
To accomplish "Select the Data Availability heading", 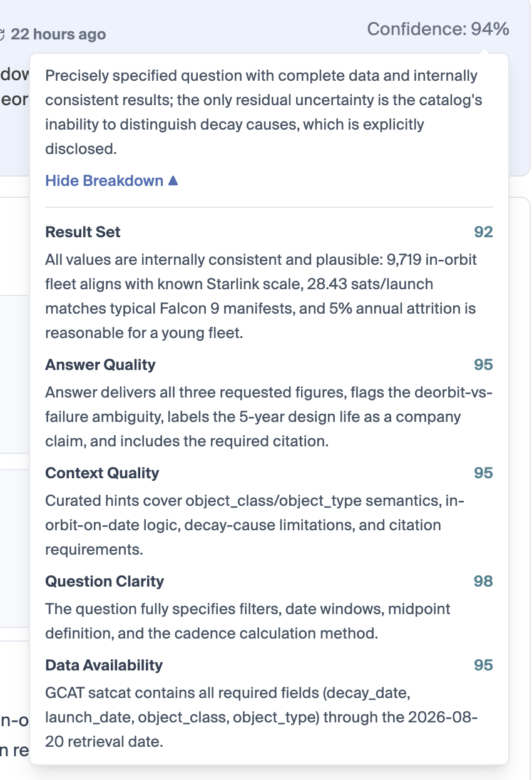I will pos(104,665).
